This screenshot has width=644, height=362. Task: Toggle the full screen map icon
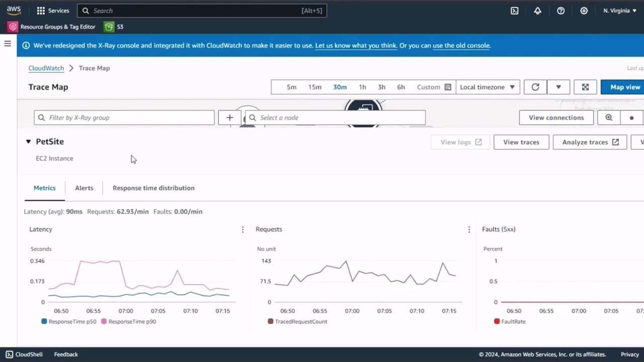(x=585, y=87)
